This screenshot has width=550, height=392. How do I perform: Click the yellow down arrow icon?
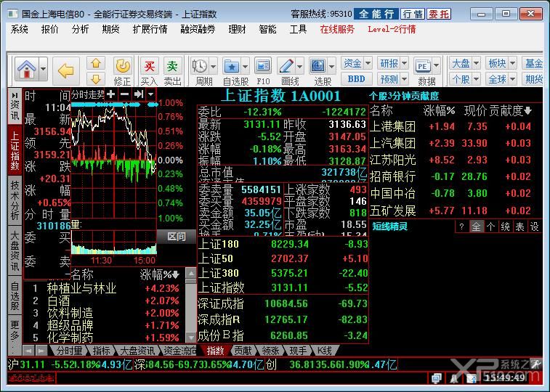tap(96, 79)
